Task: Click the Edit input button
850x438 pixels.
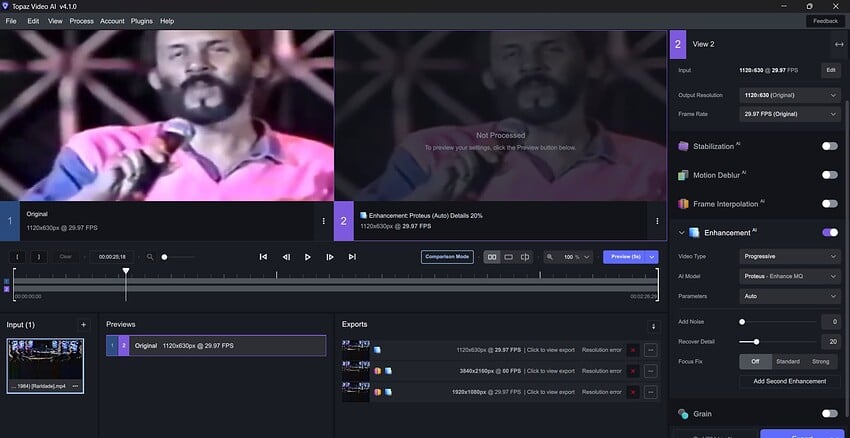Action: (831, 70)
